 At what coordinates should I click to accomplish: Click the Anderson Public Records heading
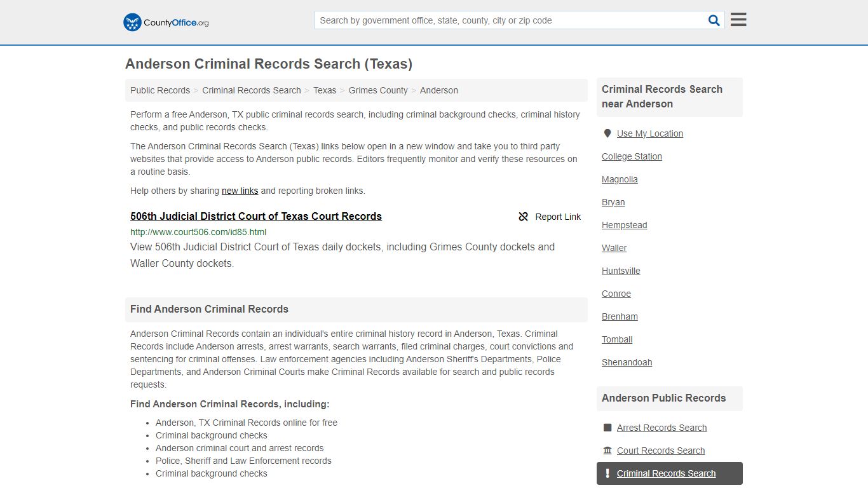[663, 398]
